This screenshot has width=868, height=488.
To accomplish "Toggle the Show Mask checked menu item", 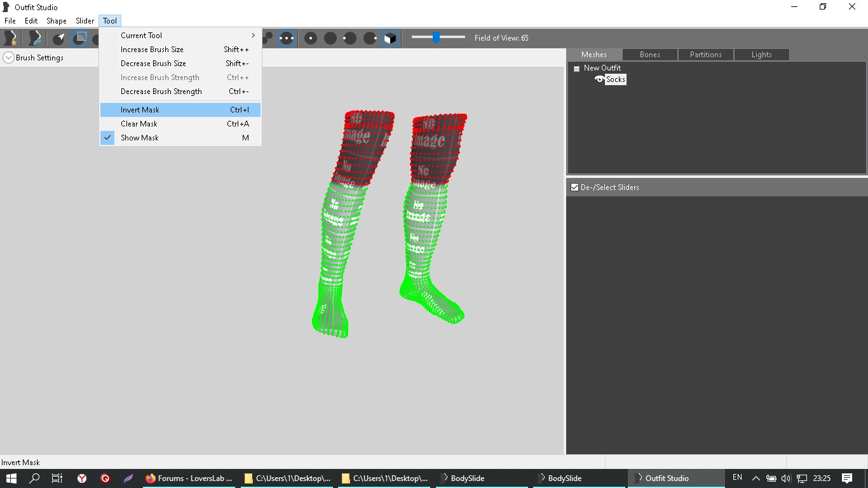I will pyautogui.click(x=180, y=138).
